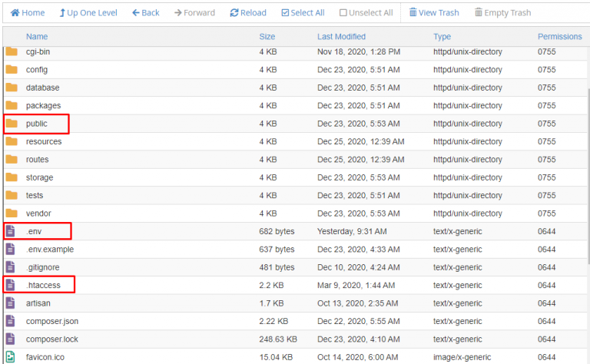Click the public folder icon
590x364 pixels.
click(12, 124)
